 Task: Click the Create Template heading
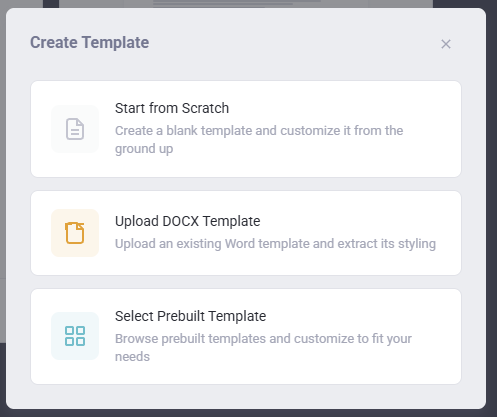click(90, 43)
